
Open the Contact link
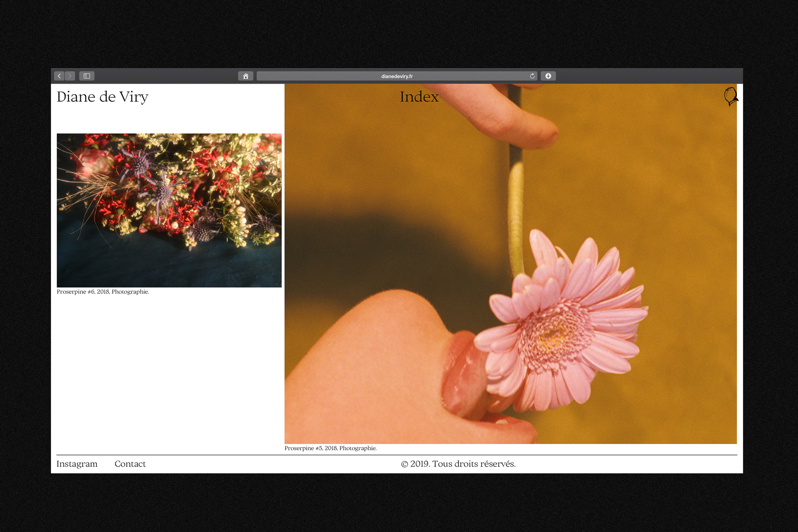pos(130,464)
